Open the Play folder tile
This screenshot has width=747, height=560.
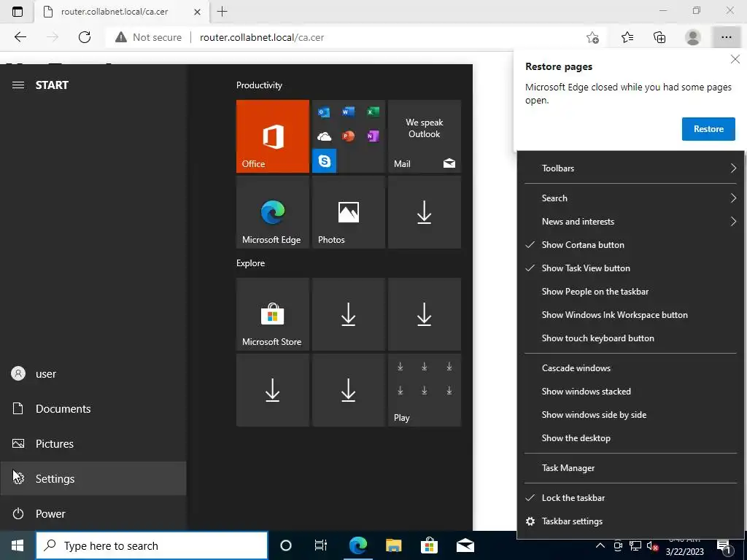point(425,390)
